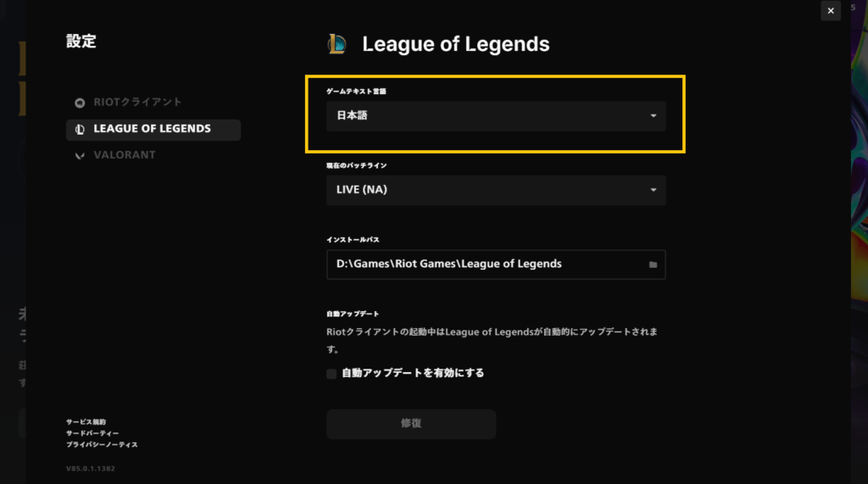Open the プライバシーノーティス link

[x=102, y=445]
